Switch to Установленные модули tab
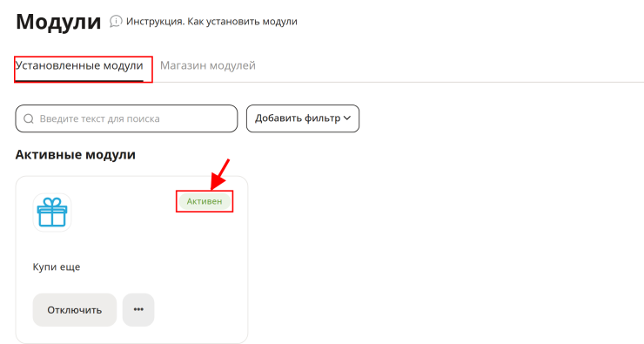Image resolution: width=644 pixels, height=344 pixels. point(79,66)
